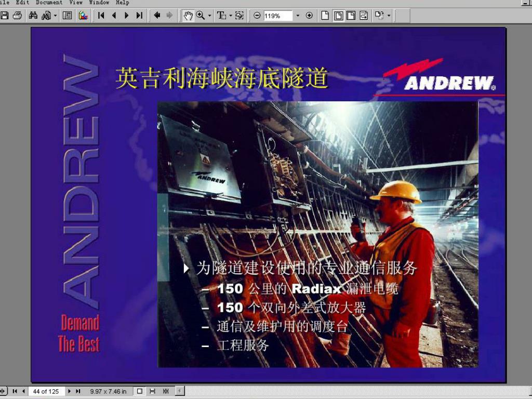This screenshot has height=399, width=532.
Task: Click the Zoom In plus button
Action: pos(309,16)
